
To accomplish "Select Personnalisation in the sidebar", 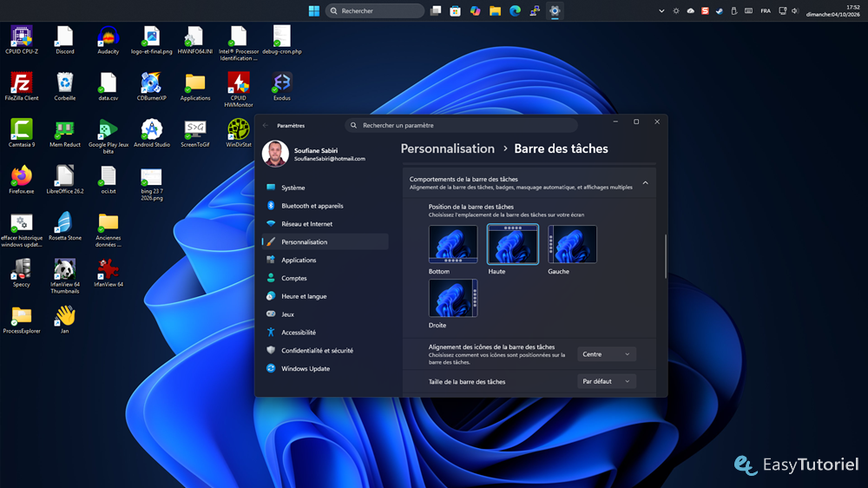I will pos(325,241).
